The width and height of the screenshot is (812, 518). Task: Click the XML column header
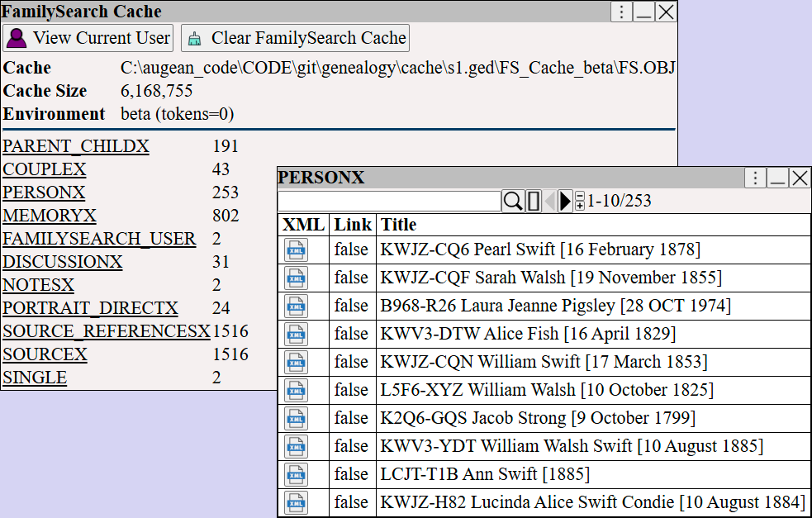(303, 225)
